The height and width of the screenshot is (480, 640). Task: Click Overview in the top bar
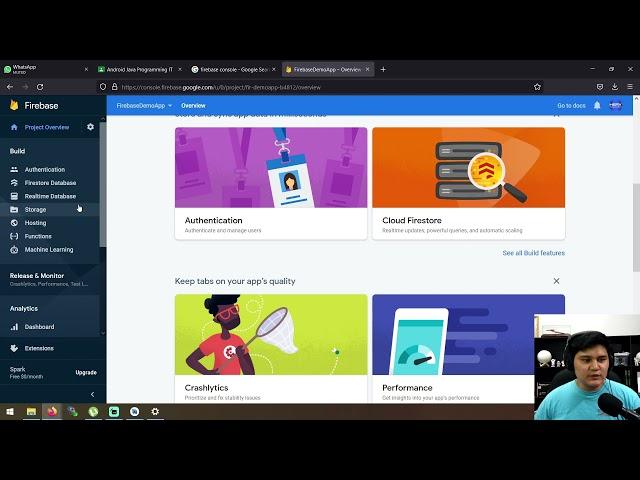click(x=193, y=106)
